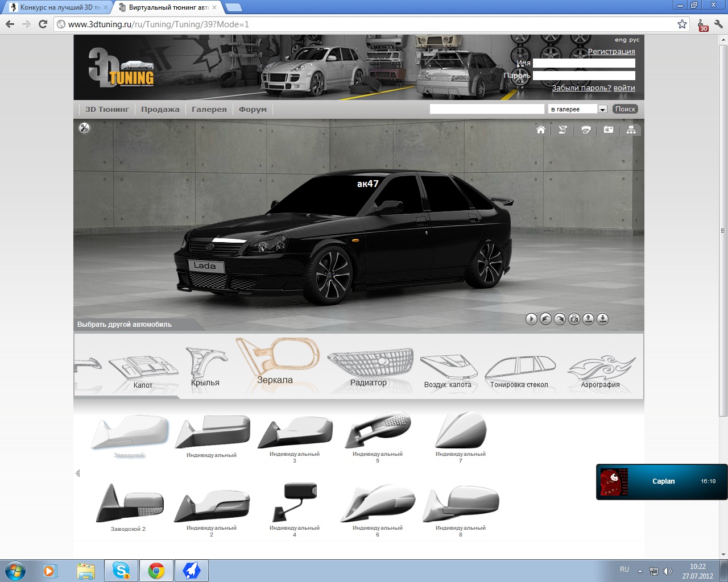
Task: Click the undo arrow button
Action: pos(545,319)
